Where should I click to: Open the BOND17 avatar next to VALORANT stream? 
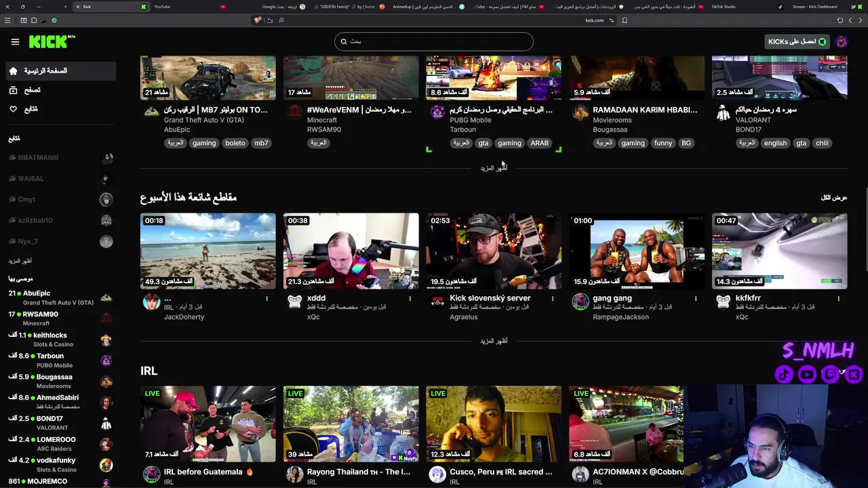tap(724, 113)
